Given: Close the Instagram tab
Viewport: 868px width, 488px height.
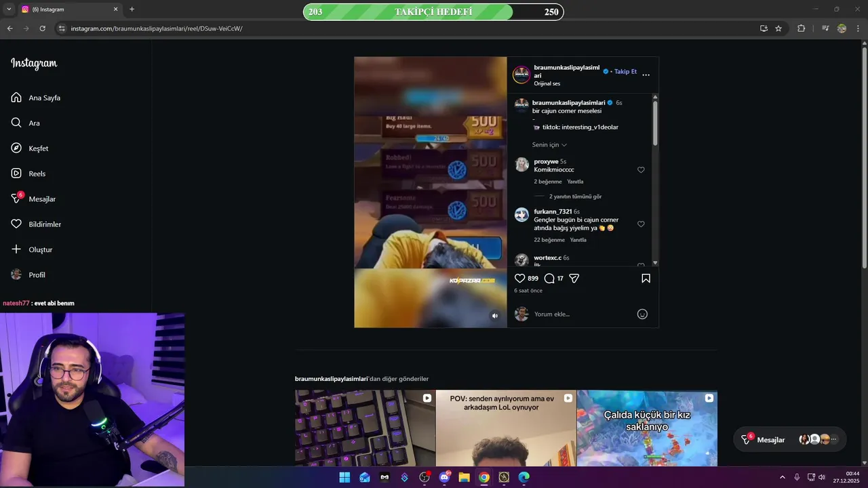Looking at the screenshot, I should pyautogui.click(x=115, y=9).
